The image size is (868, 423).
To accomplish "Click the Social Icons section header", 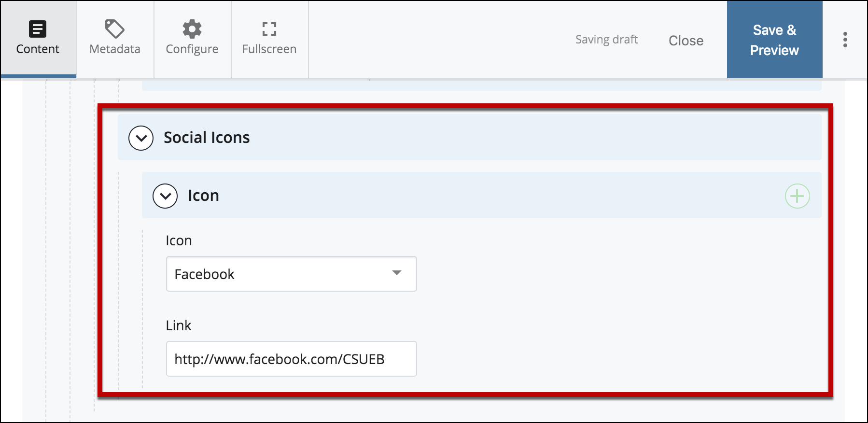I will 469,137.
